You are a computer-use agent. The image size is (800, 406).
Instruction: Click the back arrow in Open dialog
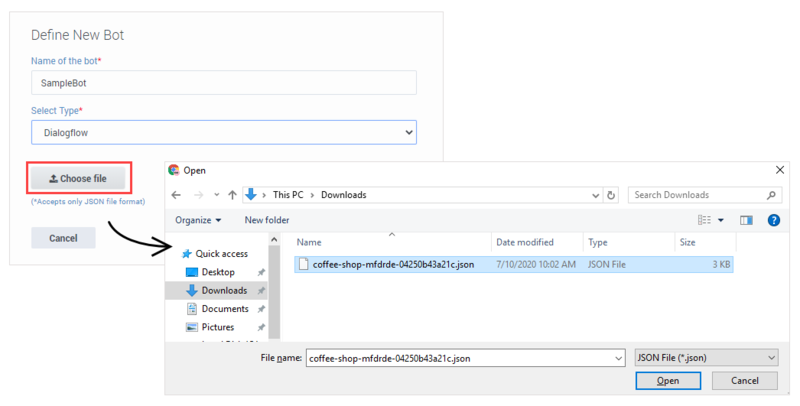tap(177, 195)
